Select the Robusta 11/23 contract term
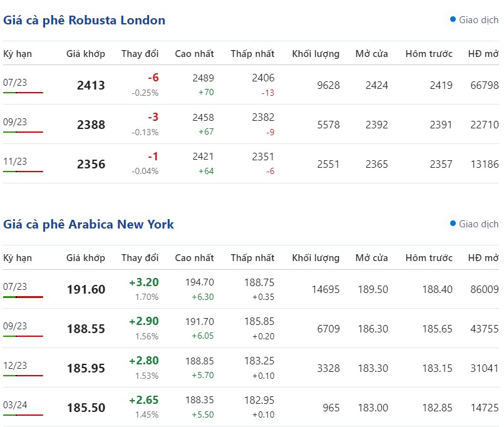504x427 pixels. [15, 161]
